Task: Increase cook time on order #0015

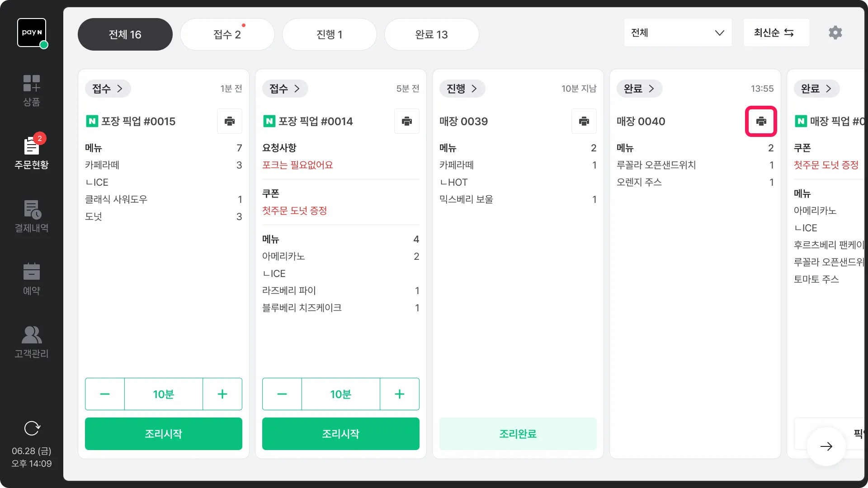Action: [222, 394]
